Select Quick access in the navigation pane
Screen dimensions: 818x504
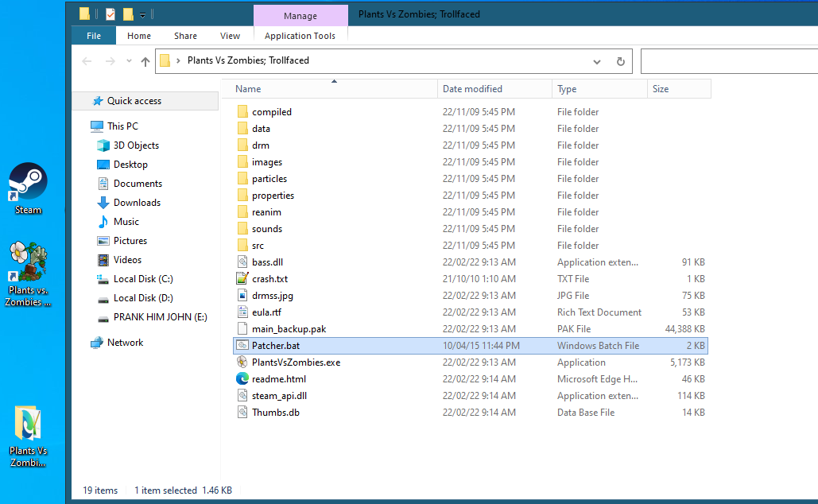[x=145, y=101]
